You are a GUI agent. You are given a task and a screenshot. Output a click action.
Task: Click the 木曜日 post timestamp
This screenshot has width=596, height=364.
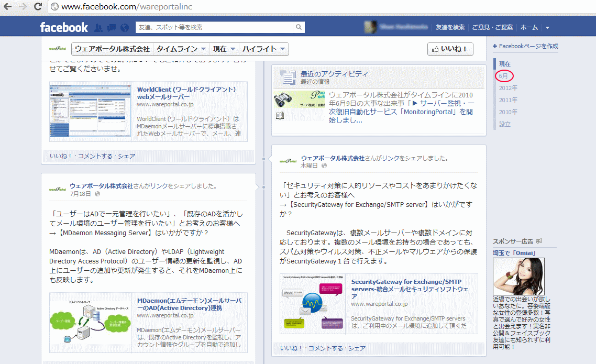pos(309,166)
